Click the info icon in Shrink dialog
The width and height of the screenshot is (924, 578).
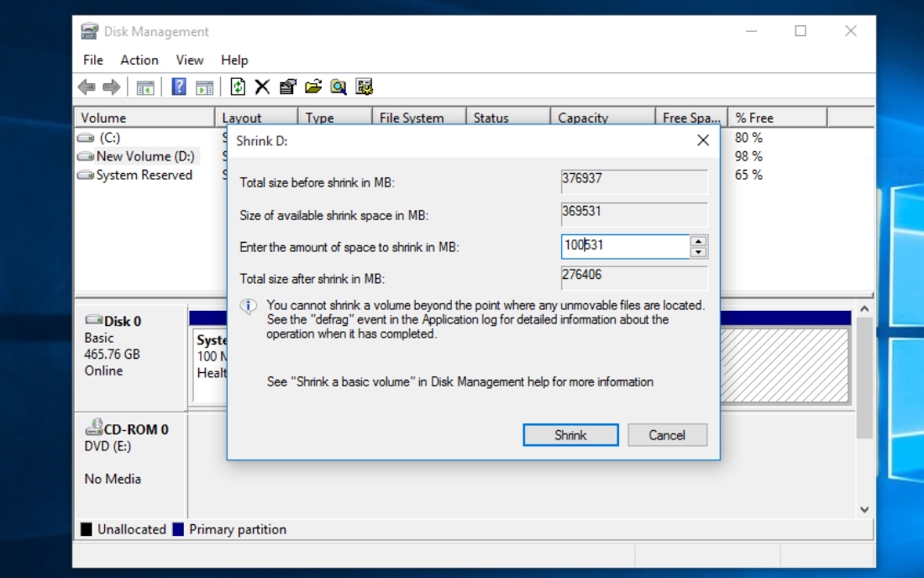(248, 307)
